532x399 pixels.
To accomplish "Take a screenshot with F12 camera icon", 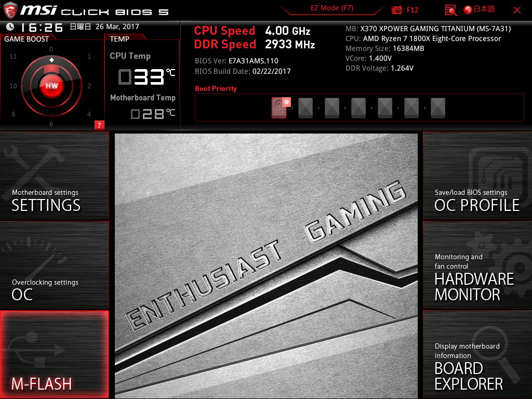I will [x=396, y=10].
